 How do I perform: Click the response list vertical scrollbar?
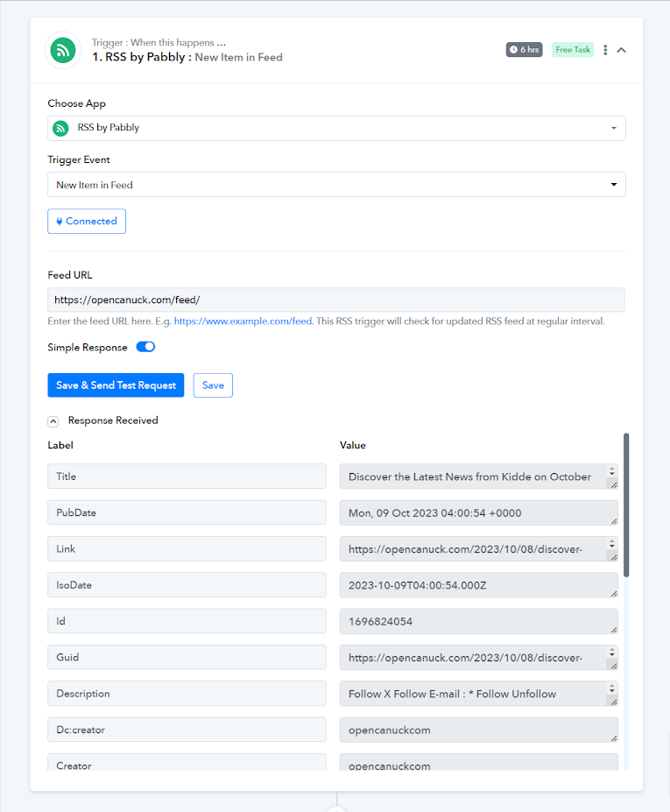tap(626, 505)
